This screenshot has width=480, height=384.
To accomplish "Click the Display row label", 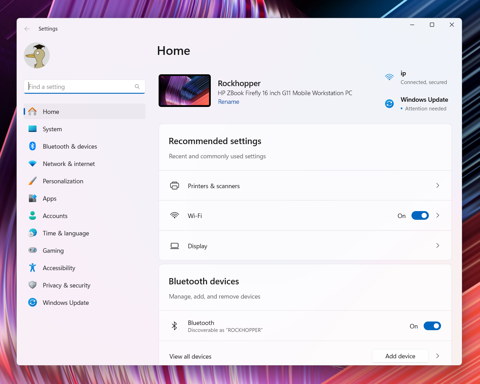I will [197, 246].
